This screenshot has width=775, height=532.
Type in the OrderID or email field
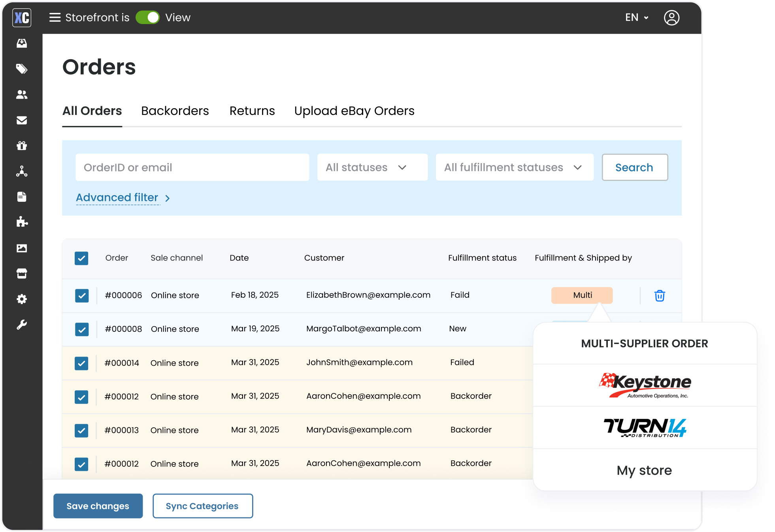click(192, 167)
